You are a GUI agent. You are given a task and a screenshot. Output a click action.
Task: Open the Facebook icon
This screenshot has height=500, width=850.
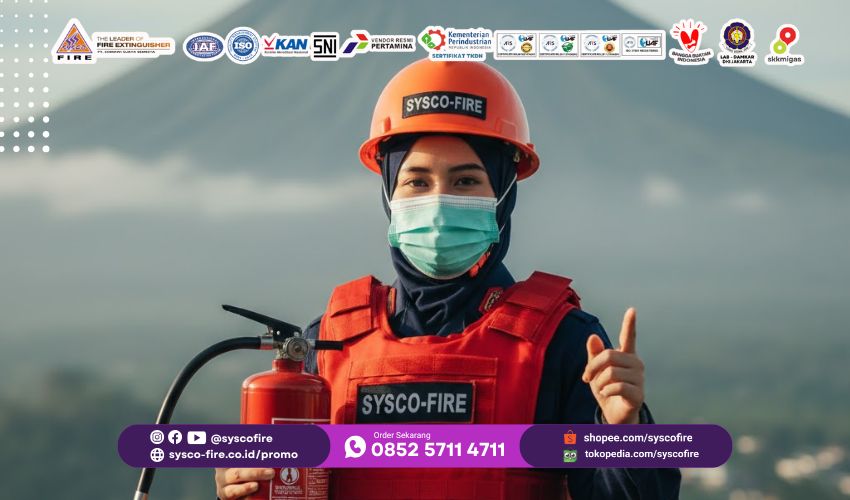pyautogui.click(x=175, y=437)
